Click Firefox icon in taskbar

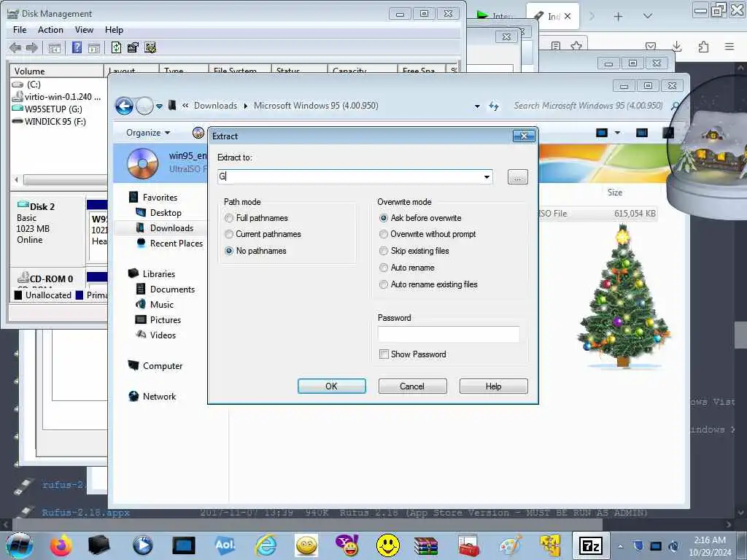(61, 545)
